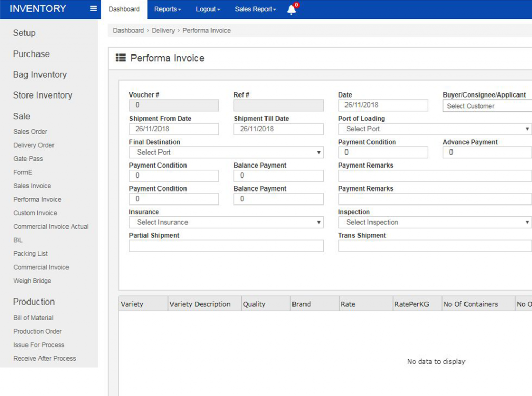Image resolution: width=532 pixels, height=396 pixels.
Task: Open Delivery Order in the sidebar
Action: (x=34, y=145)
